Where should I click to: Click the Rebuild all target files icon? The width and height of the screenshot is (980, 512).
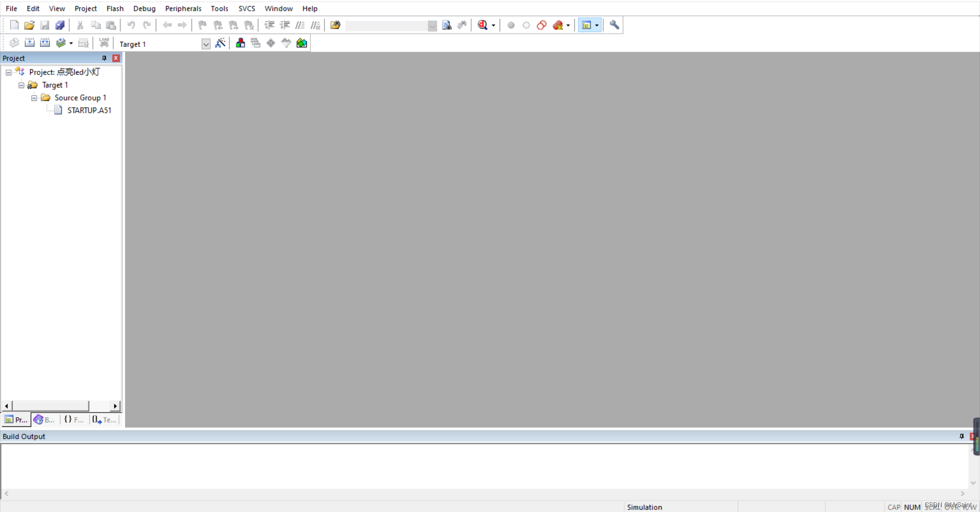(45, 43)
